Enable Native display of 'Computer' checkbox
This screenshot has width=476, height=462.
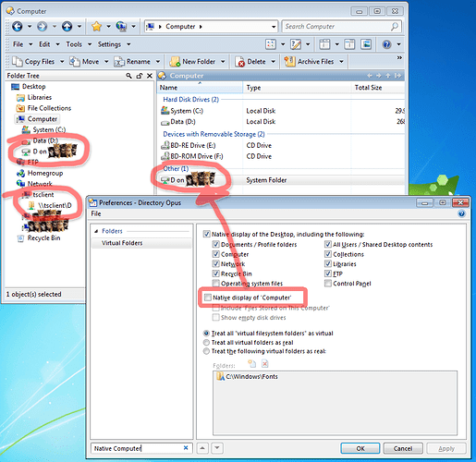coord(208,298)
